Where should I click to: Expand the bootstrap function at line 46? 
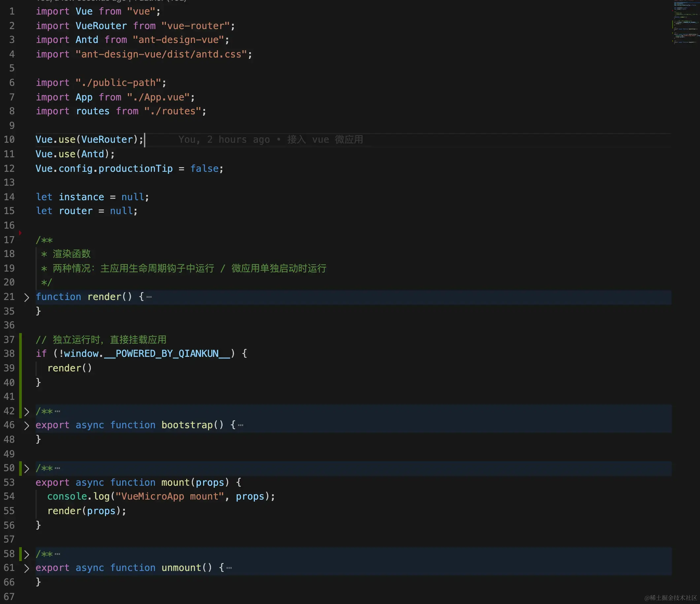[x=26, y=426]
